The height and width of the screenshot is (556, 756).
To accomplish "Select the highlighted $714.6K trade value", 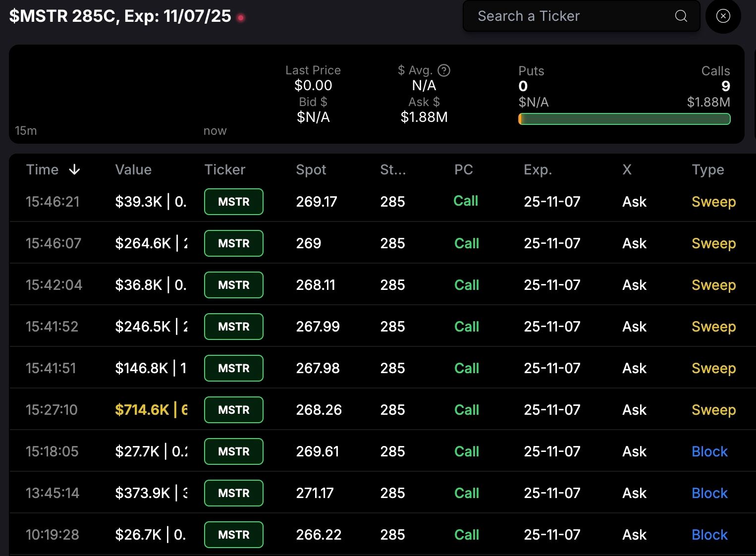I will pyautogui.click(x=151, y=410).
